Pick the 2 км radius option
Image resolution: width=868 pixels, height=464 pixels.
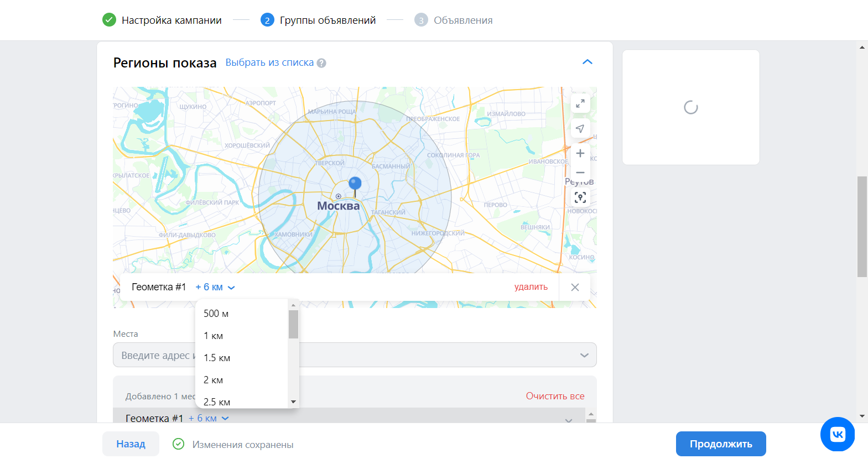tap(213, 380)
